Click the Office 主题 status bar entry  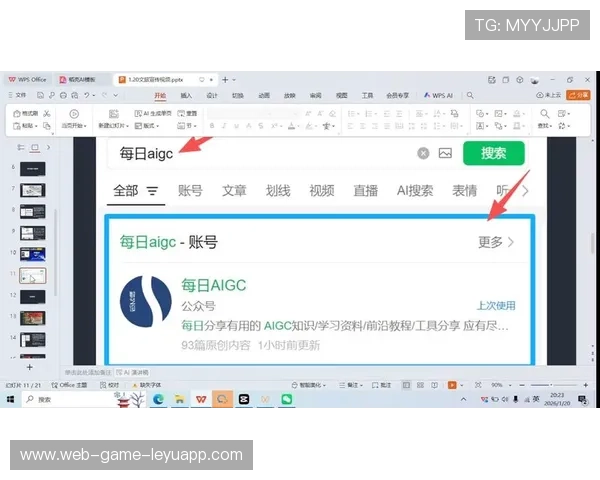tap(69, 385)
